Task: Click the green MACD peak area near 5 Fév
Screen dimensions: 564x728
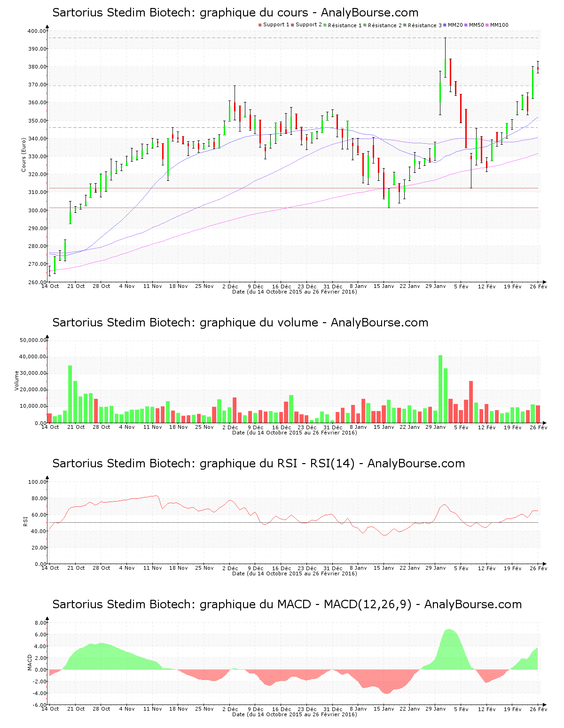Action: (450, 650)
